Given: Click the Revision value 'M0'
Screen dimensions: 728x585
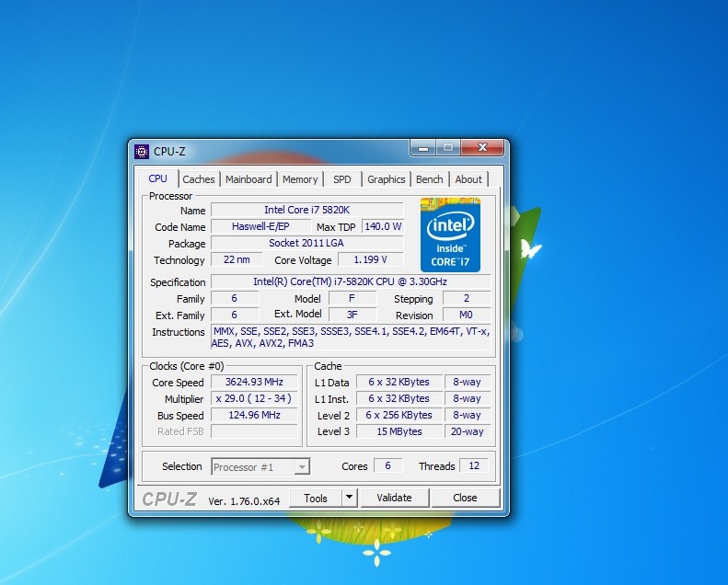Looking at the screenshot, I should click(466, 315).
